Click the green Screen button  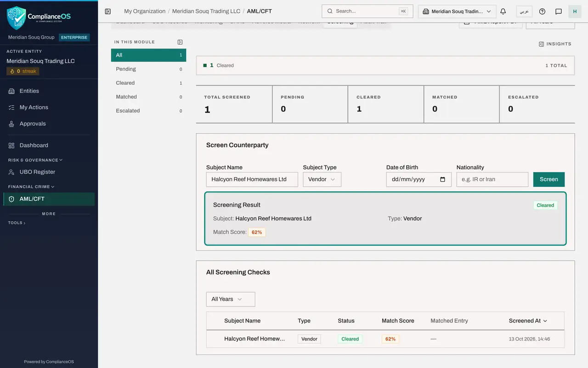549,179
